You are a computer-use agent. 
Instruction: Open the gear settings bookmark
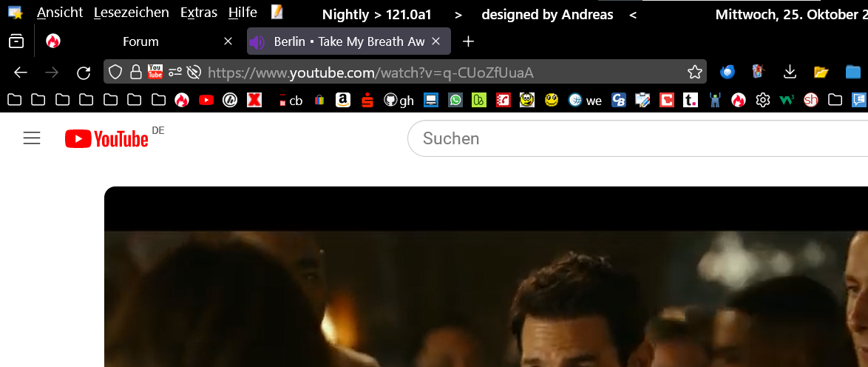click(x=763, y=100)
